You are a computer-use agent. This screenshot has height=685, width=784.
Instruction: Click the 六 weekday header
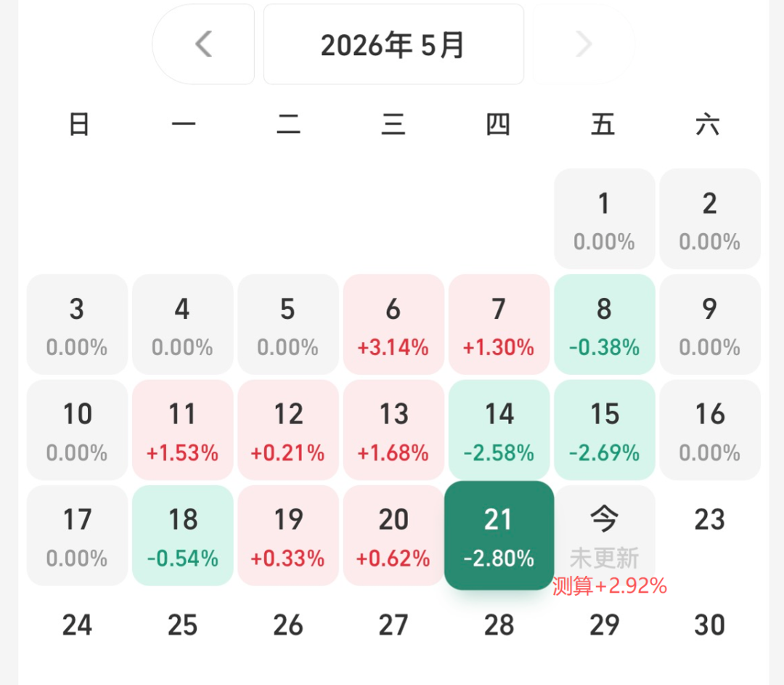[x=708, y=124]
